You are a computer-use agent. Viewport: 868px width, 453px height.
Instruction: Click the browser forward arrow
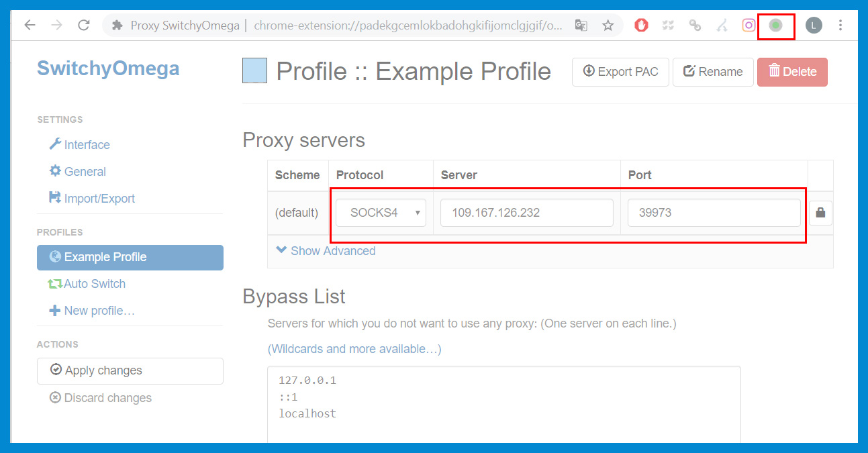pyautogui.click(x=57, y=26)
